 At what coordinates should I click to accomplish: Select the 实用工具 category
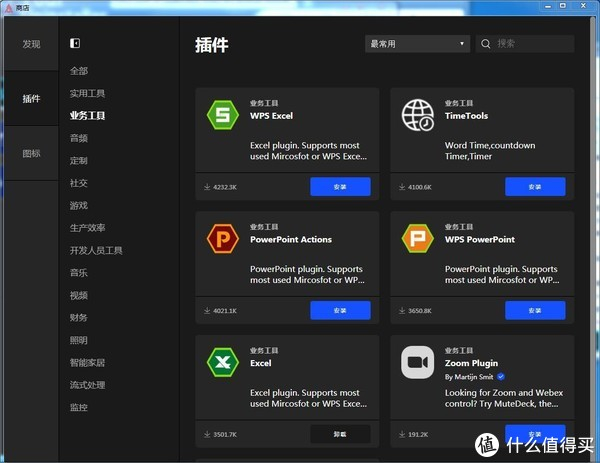tap(87, 93)
